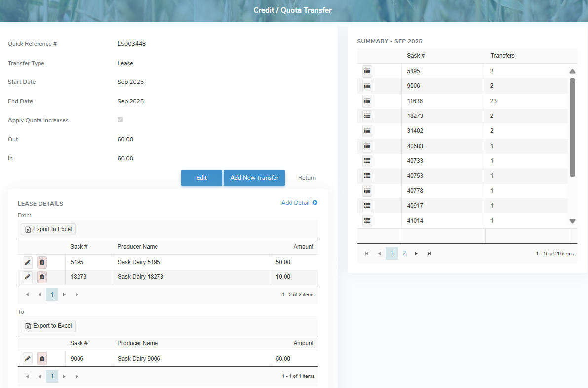Delete the Sask Dairy 9006 lease row
The height and width of the screenshot is (388, 588).
[x=42, y=359]
